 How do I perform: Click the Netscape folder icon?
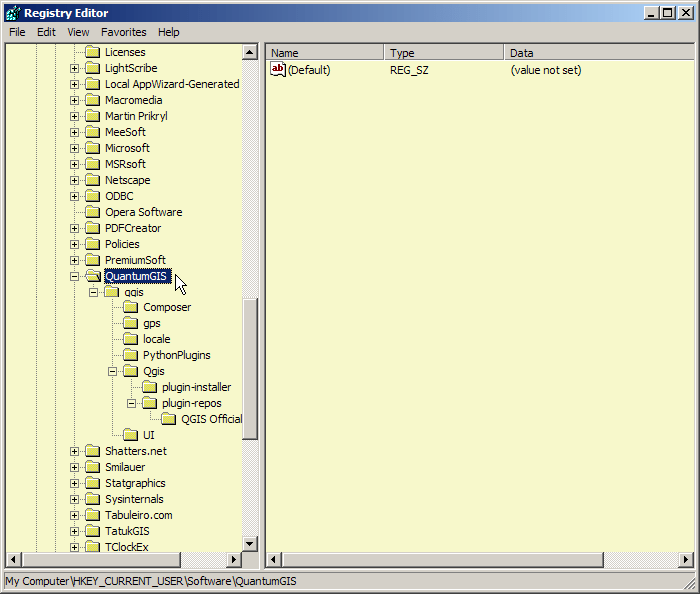(x=93, y=180)
